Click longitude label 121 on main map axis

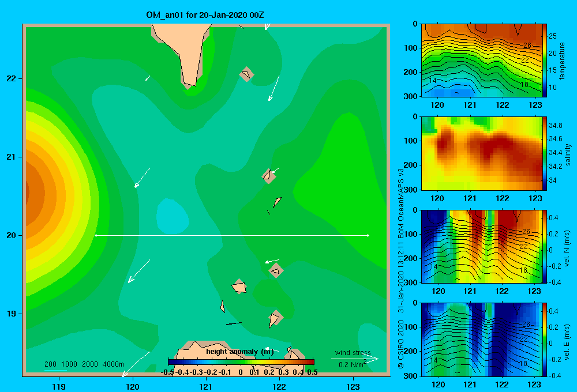pyautogui.click(x=206, y=386)
